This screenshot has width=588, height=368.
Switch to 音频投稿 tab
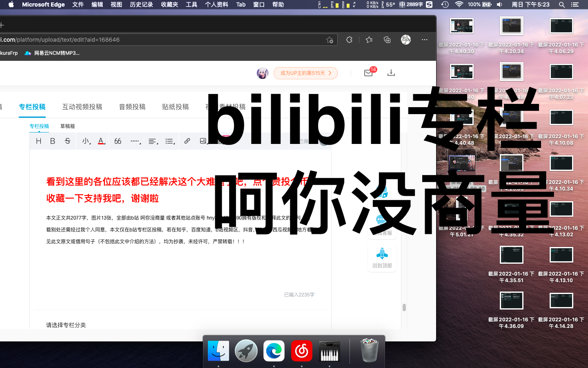(132, 107)
